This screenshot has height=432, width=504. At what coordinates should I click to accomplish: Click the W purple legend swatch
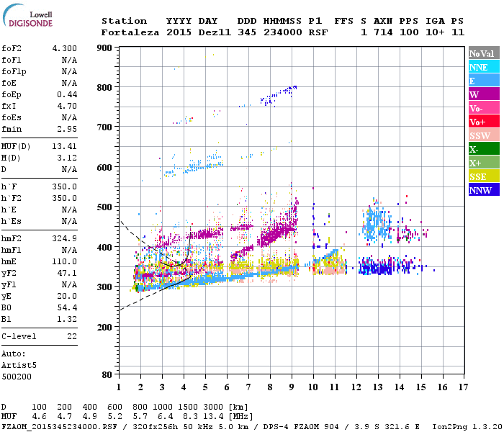[484, 94]
